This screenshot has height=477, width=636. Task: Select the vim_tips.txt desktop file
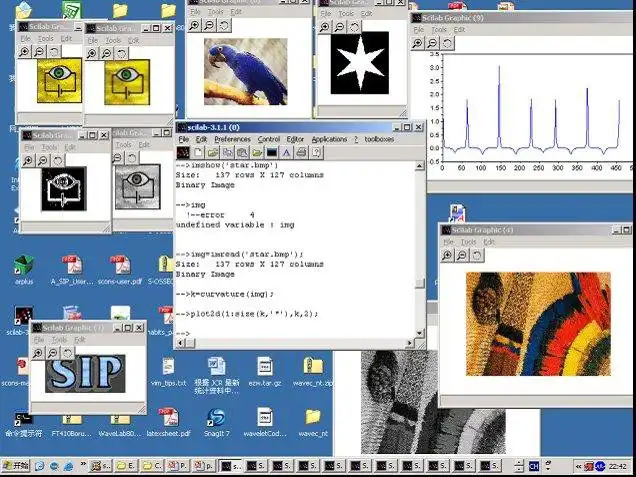pyautogui.click(x=168, y=371)
